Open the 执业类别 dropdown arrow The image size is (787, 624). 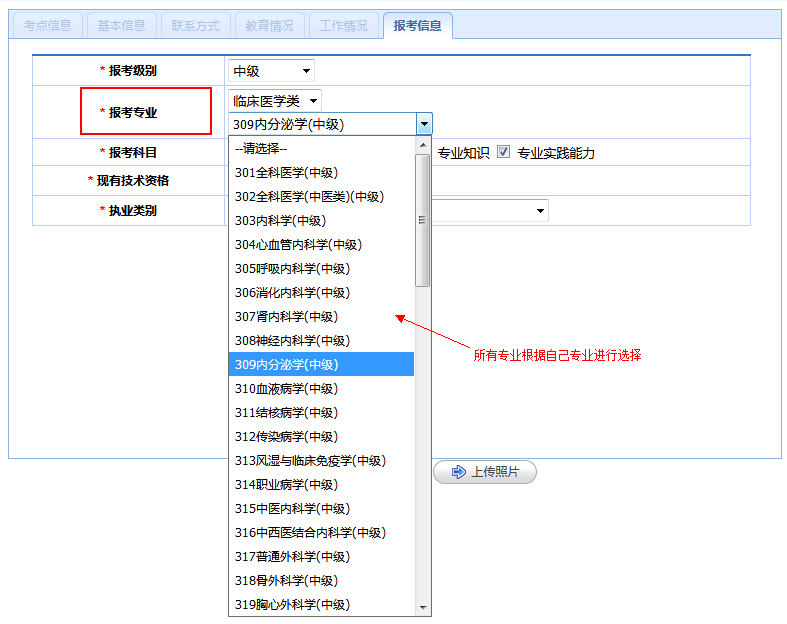tap(540, 211)
